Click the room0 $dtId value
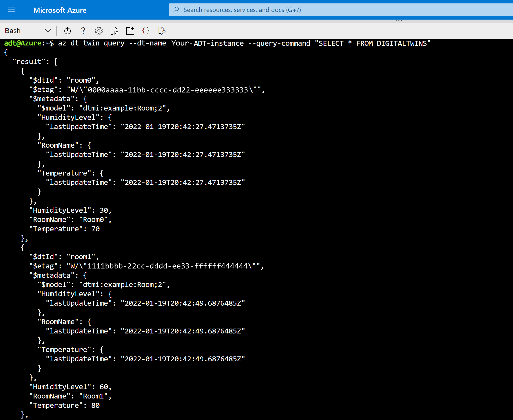 click(x=81, y=80)
